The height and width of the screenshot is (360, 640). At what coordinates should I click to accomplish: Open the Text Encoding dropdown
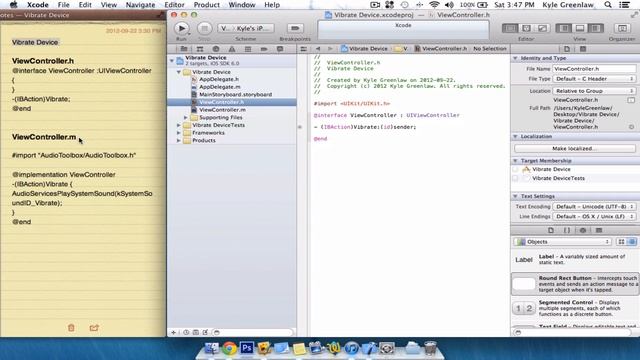click(594, 207)
